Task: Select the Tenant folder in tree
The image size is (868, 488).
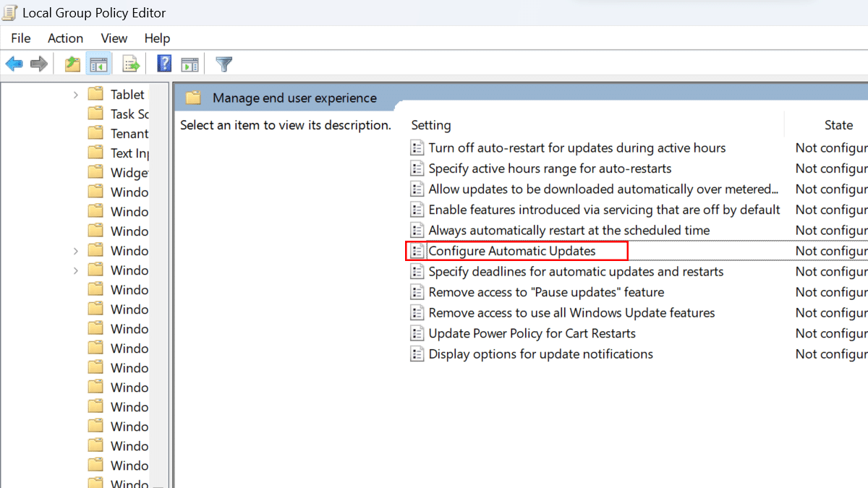Action: pyautogui.click(x=129, y=134)
